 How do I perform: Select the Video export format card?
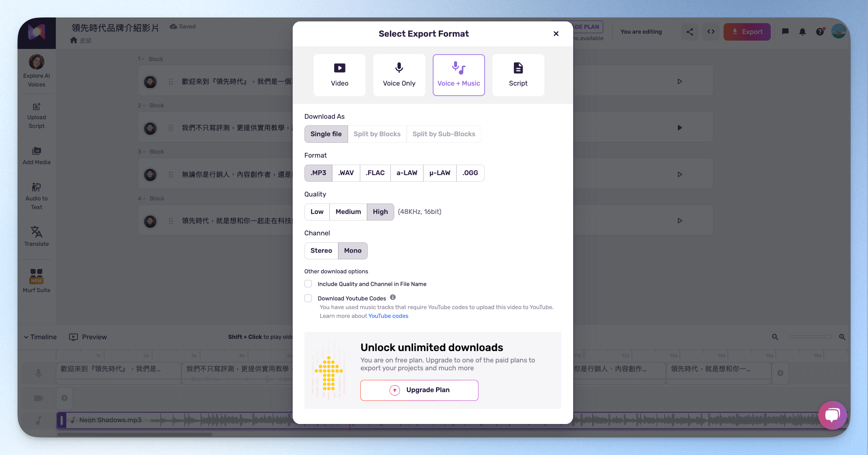[339, 75]
